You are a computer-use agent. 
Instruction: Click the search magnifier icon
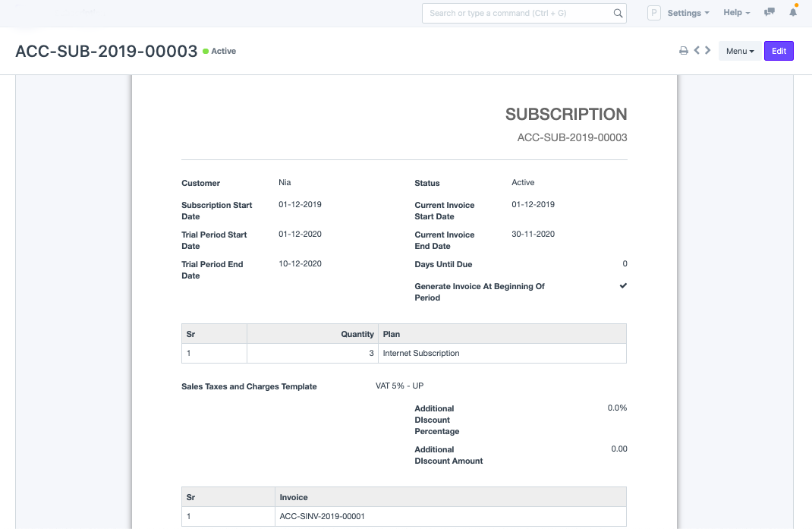pos(618,13)
